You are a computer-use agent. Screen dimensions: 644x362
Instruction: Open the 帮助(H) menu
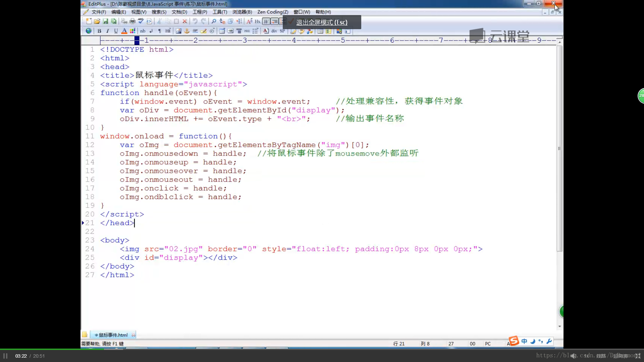[323, 12]
